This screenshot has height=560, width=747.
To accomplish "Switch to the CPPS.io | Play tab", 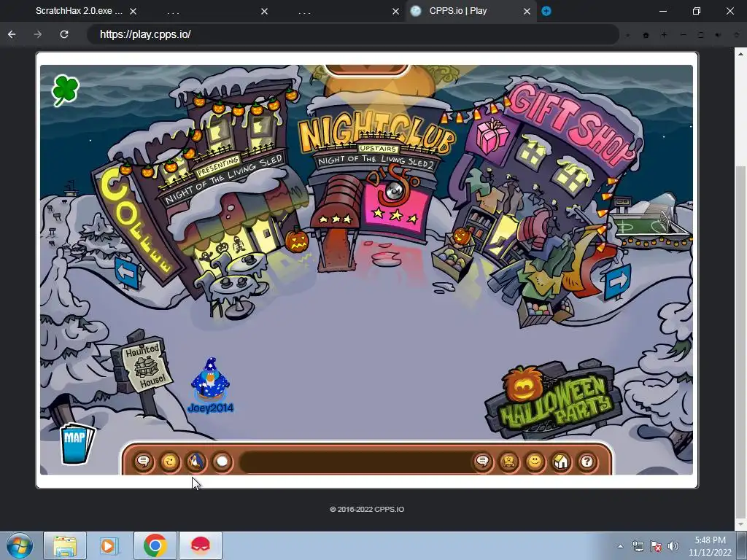I will [x=458, y=11].
